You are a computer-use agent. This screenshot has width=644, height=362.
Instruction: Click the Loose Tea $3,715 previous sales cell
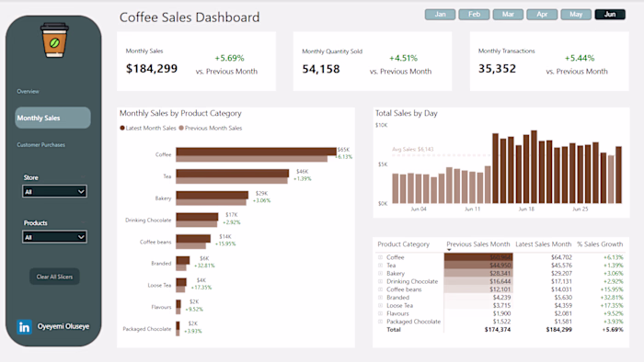[502, 305]
